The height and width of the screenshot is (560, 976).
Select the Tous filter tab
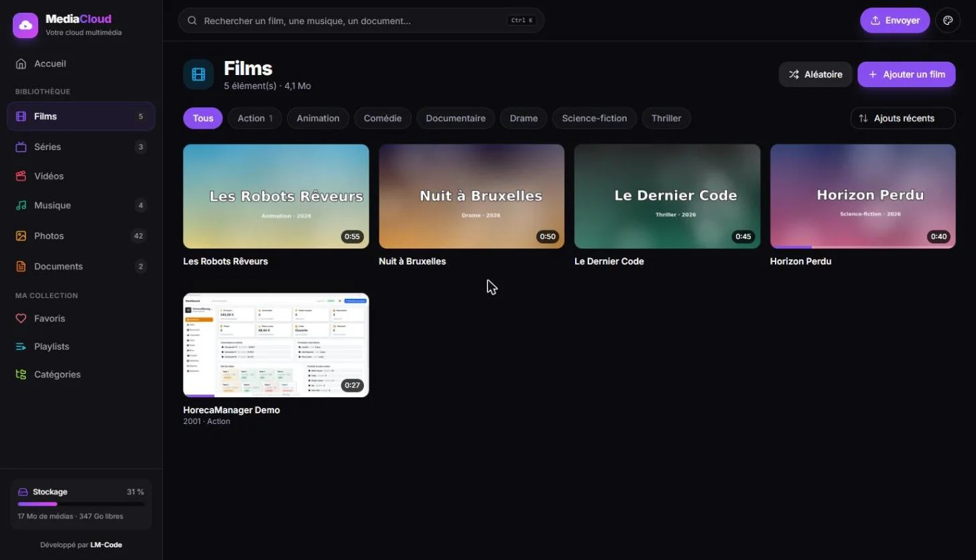[x=203, y=119]
